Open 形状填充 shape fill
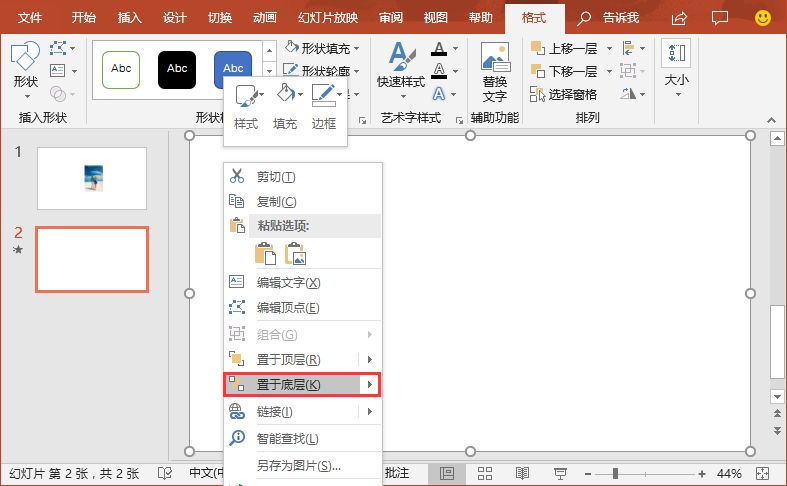 [x=322, y=48]
